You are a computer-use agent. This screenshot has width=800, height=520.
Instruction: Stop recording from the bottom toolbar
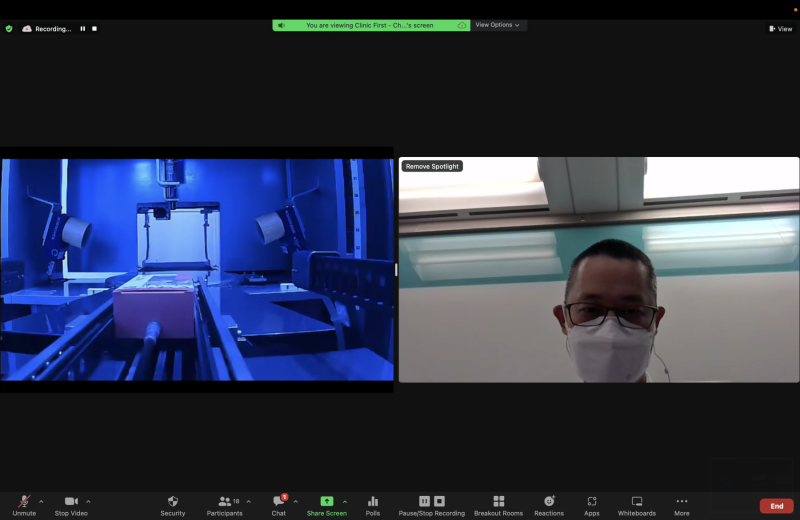439,501
